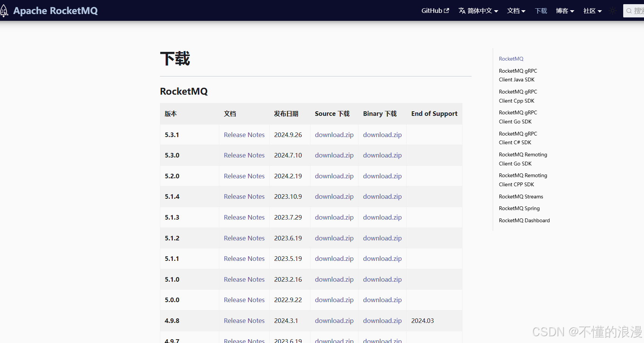Jump to RocketMQ Remoting Client CPP SDK
Image resolution: width=644 pixels, height=343 pixels.
pyautogui.click(x=523, y=180)
